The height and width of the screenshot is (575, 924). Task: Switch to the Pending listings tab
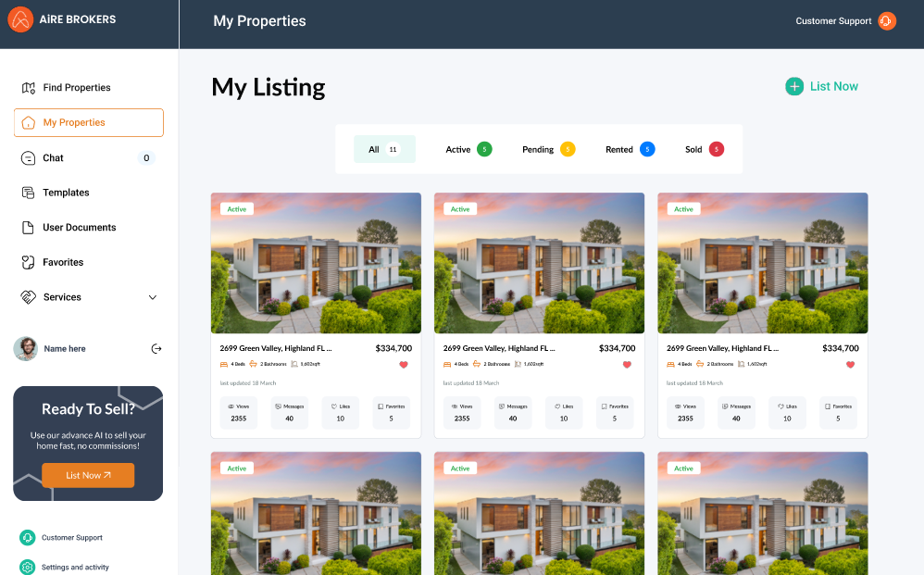549,150
